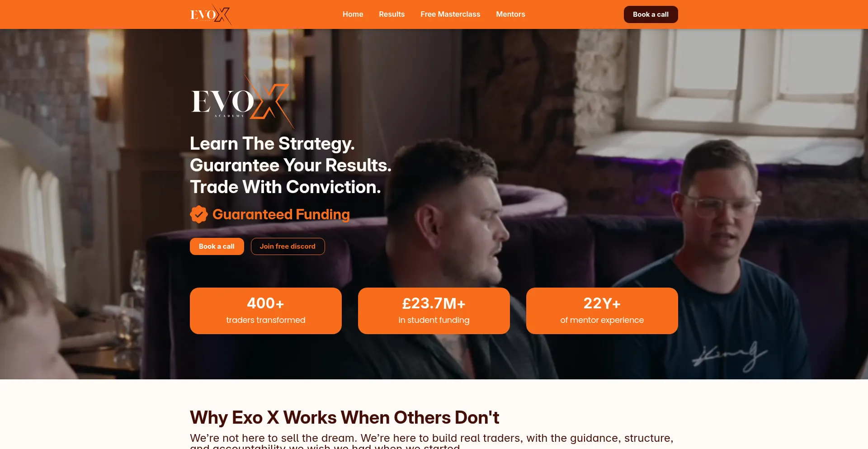
Task: Click the 400+ traders transformed card
Action: 266,311
